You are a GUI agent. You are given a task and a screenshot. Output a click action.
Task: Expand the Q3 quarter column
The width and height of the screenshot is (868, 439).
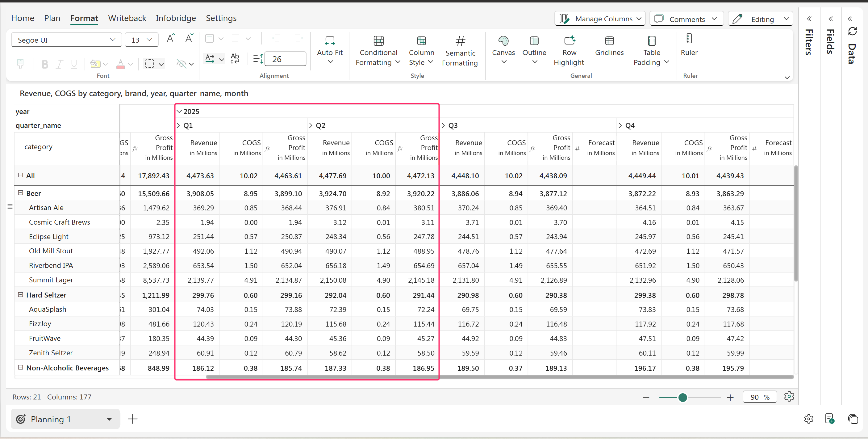tap(444, 125)
